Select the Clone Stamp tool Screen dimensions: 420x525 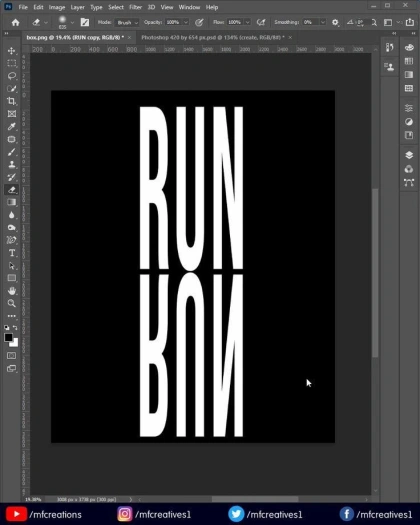point(12,164)
